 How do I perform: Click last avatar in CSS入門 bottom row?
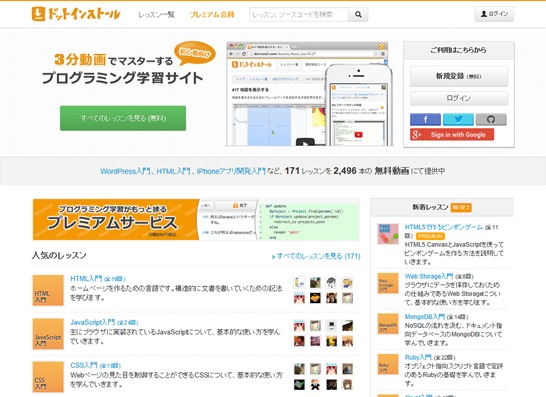click(347, 384)
